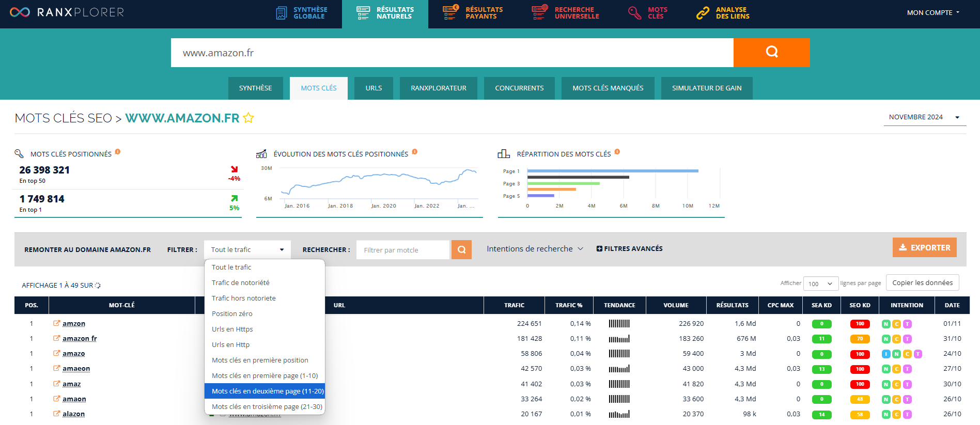Click the I intention badge in amazo row
Screen dimensions: 980x425
click(886, 354)
